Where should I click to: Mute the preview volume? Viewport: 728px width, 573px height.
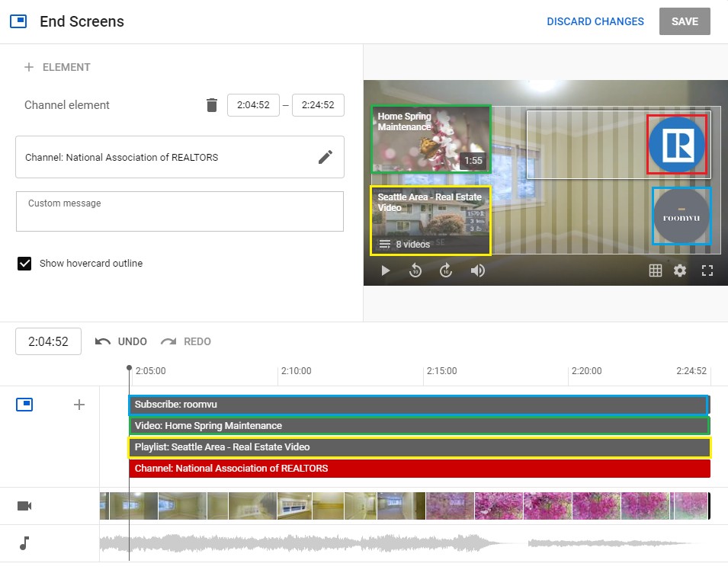[x=478, y=270]
